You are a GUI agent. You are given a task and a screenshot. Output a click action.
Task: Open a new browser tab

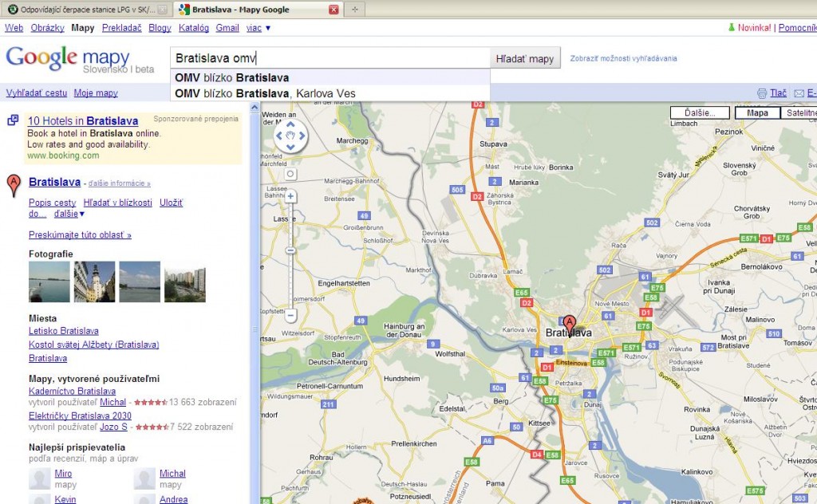point(355,10)
